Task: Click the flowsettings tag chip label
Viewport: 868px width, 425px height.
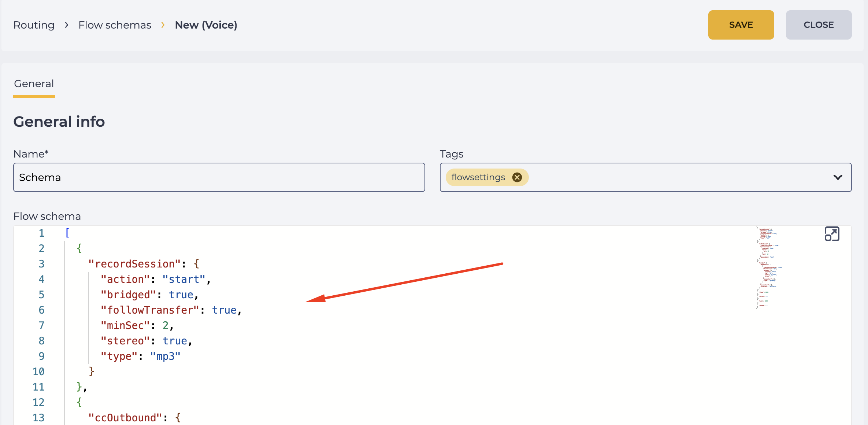Action: click(x=478, y=177)
